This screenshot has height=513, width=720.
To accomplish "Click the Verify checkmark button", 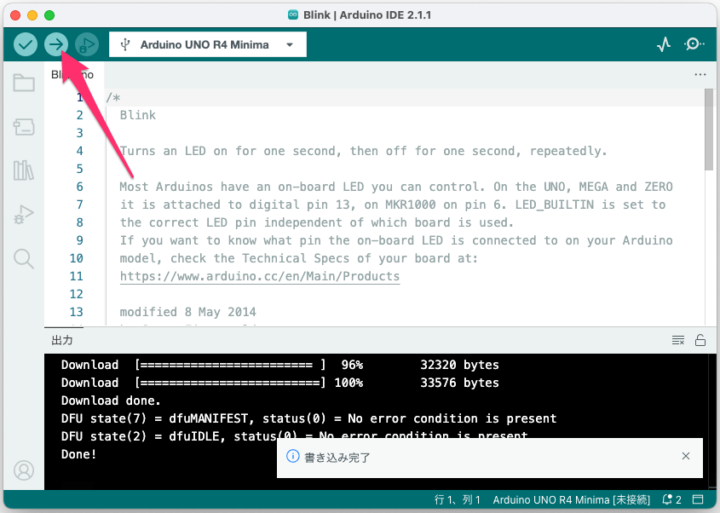I will coord(25,45).
